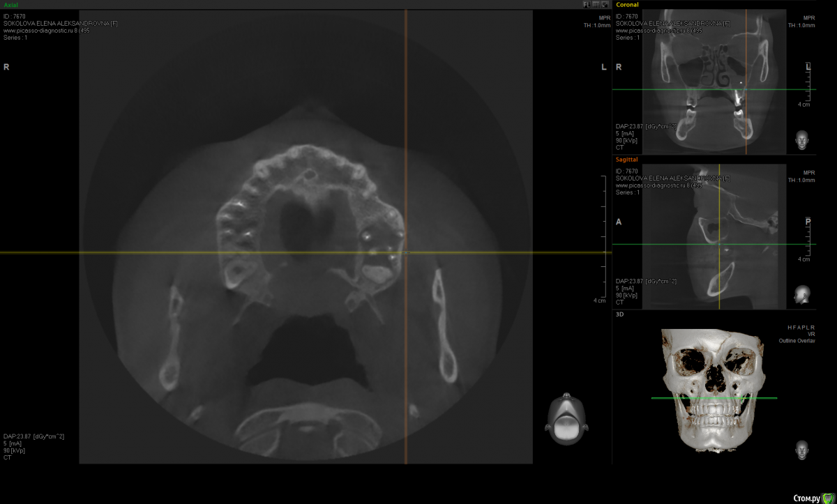Select the Sagittal view title
This screenshot has height=504, width=837.
(x=627, y=160)
